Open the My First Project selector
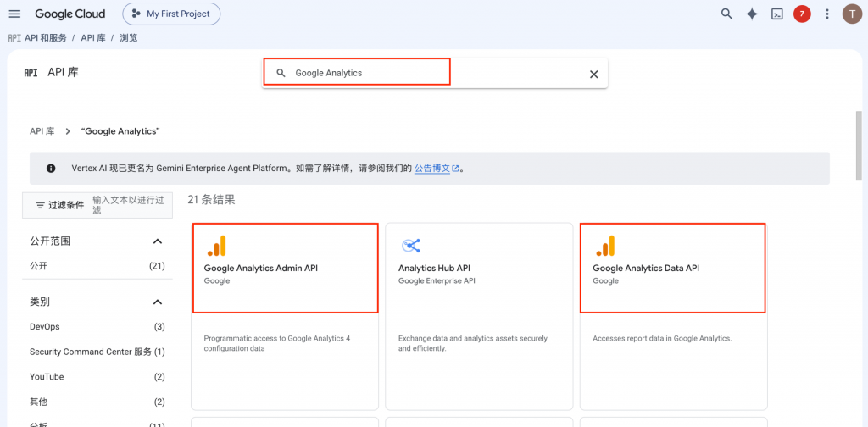Viewport: 868px width, 427px height. (171, 14)
